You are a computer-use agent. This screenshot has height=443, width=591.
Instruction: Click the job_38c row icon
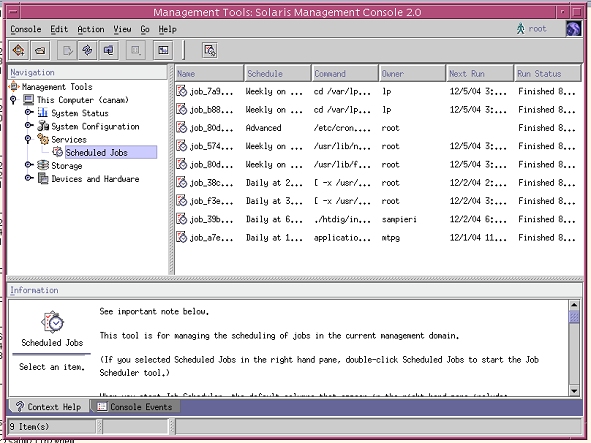(182, 182)
